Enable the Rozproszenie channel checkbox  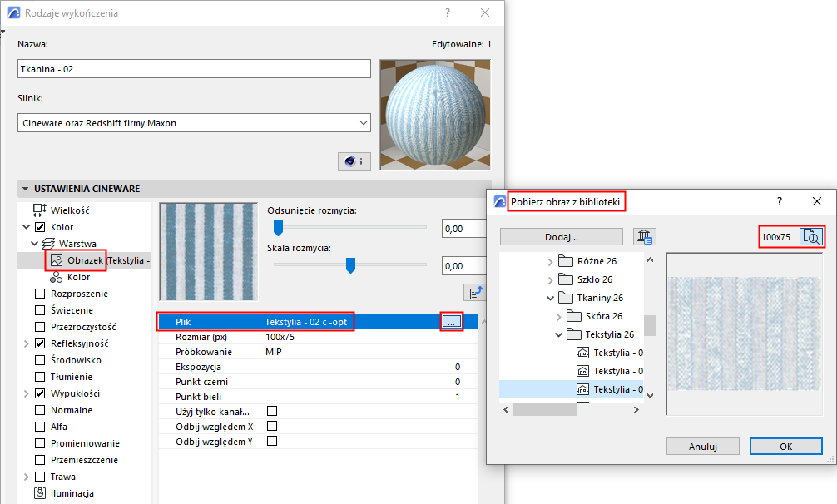[39, 294]
